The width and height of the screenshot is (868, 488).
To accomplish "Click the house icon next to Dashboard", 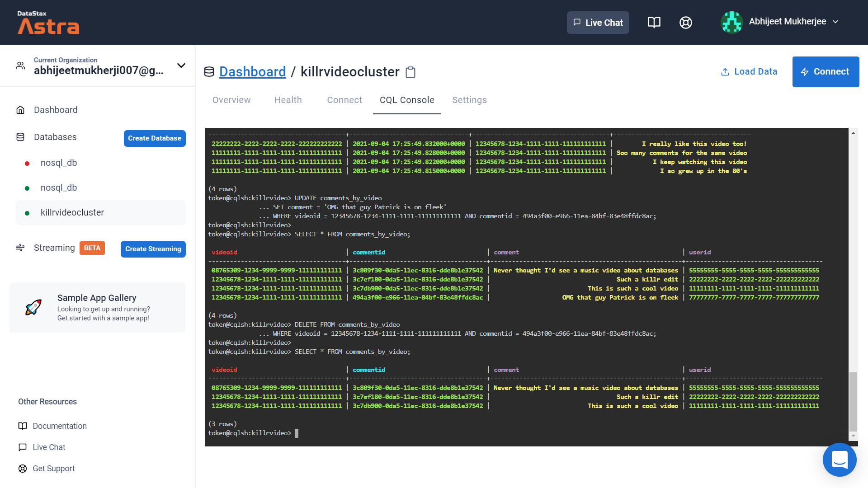I will [x=20, y=110].
